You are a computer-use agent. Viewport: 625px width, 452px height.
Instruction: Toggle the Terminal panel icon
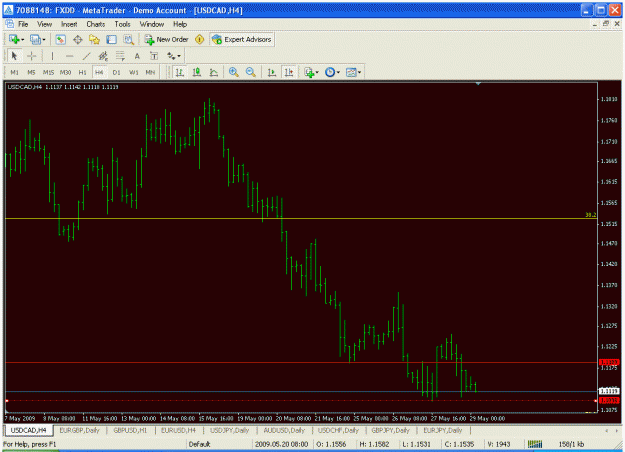point(111,39)
